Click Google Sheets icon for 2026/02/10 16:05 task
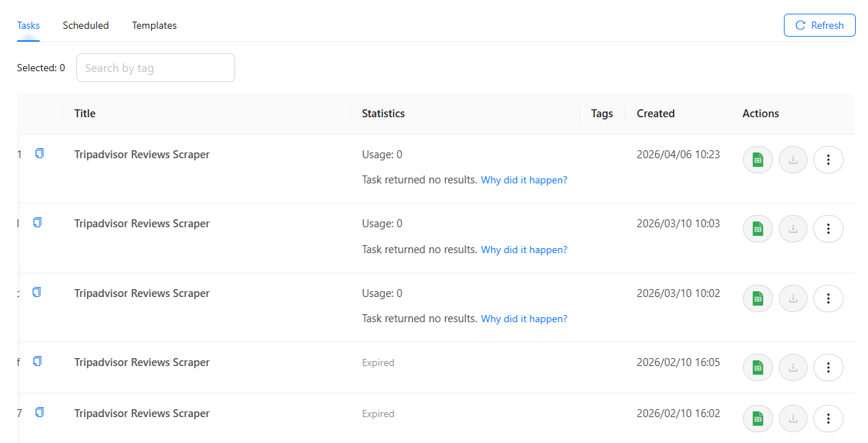Image resolution: width=868 pixels, height=443 pixels. 757,367
